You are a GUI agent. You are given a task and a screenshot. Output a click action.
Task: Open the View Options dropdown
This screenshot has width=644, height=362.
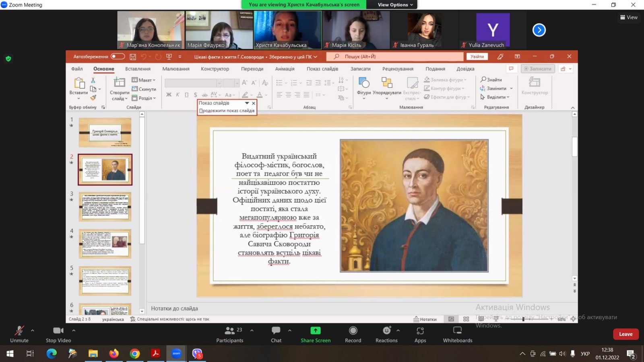pos(395,5)
